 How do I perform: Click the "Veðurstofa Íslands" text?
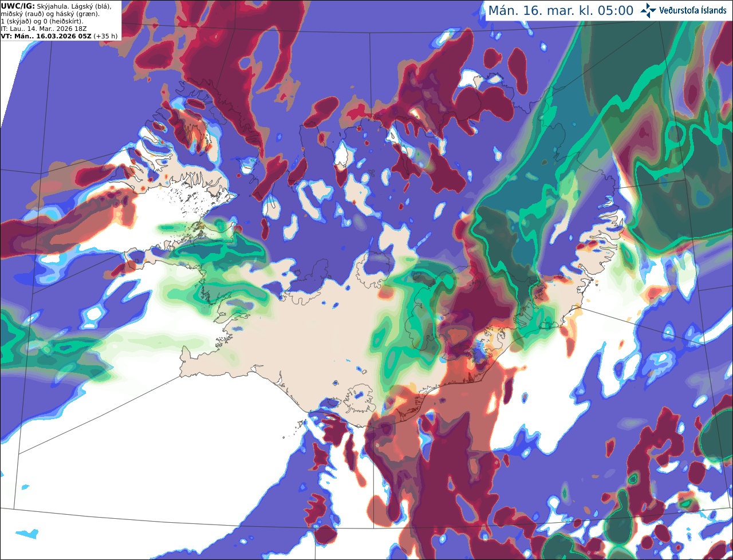coord(693,10)
